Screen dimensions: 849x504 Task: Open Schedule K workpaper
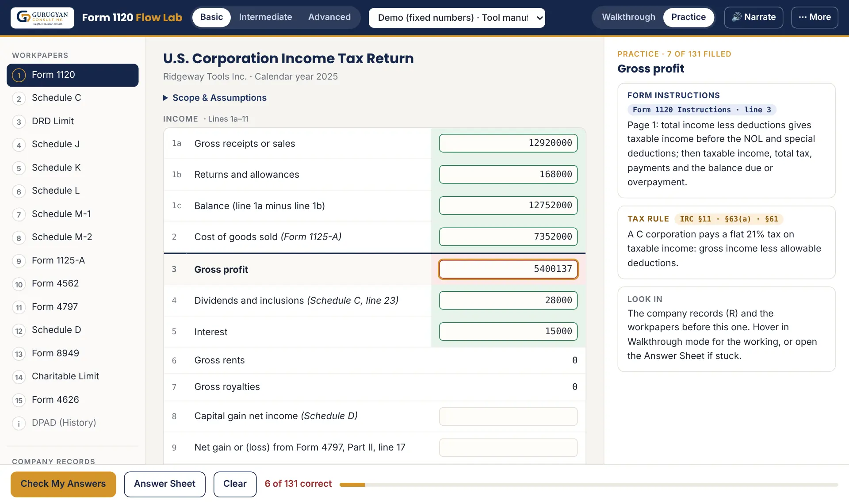pos(73,168)
